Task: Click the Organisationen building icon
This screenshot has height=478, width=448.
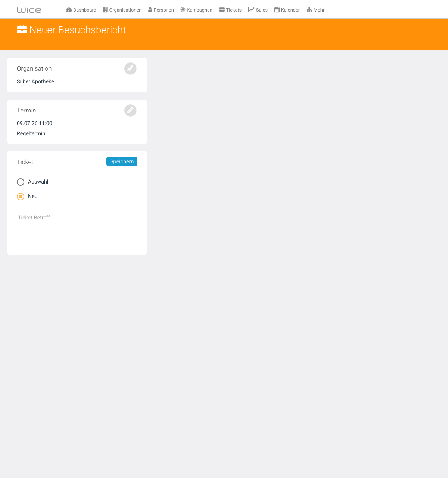Action: (105, 10)
